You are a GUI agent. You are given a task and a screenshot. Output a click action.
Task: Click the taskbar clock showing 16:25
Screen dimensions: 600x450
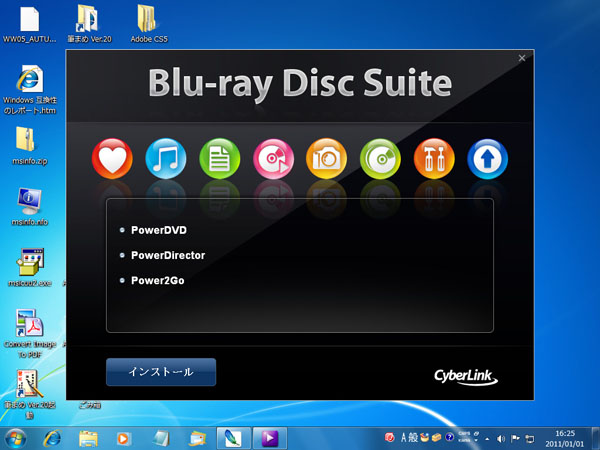tap(565, 439)
